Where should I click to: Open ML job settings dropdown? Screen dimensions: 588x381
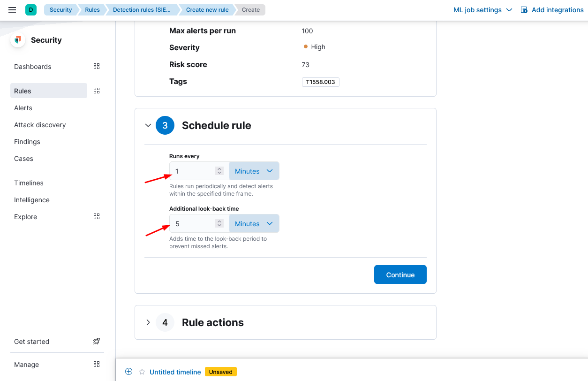[x=482, y=10]
